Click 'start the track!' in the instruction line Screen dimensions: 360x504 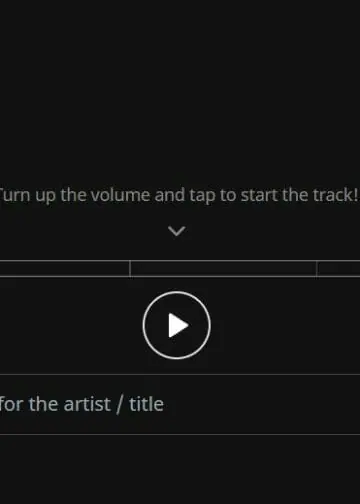pos(300,195)
